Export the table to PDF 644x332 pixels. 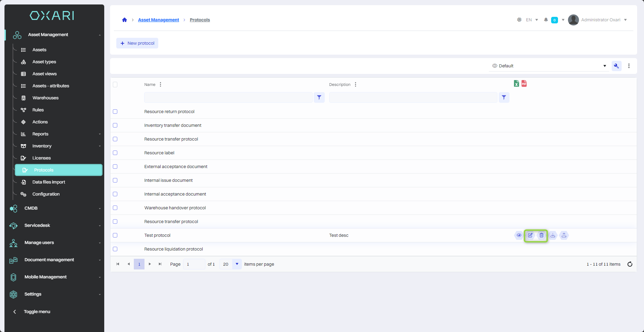(x=524, y=84)
